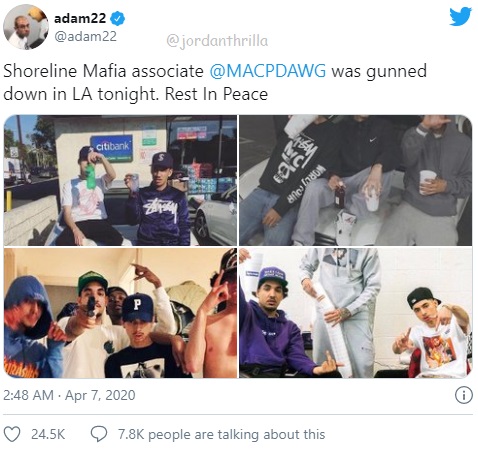The height and width of the screenshot is (449, 478).
Task: Click the Twitter bird logo
Action: click(x=460, y=16)
